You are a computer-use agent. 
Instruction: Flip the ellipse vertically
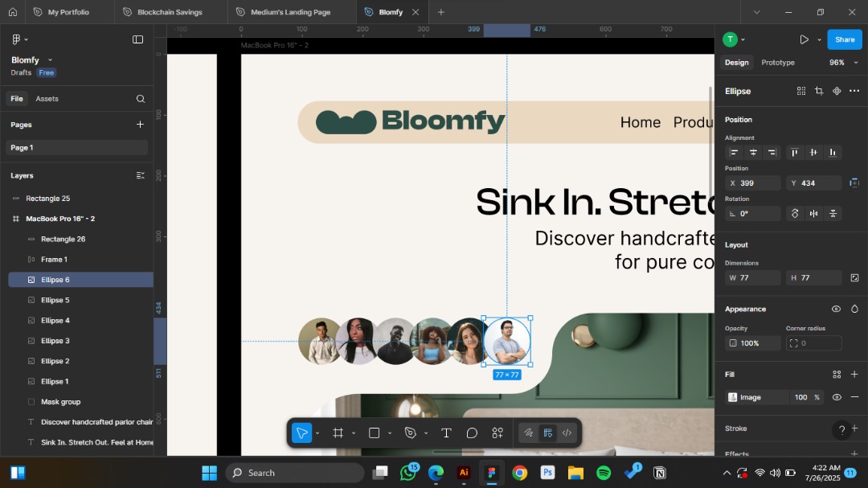[x=833, y=214]
